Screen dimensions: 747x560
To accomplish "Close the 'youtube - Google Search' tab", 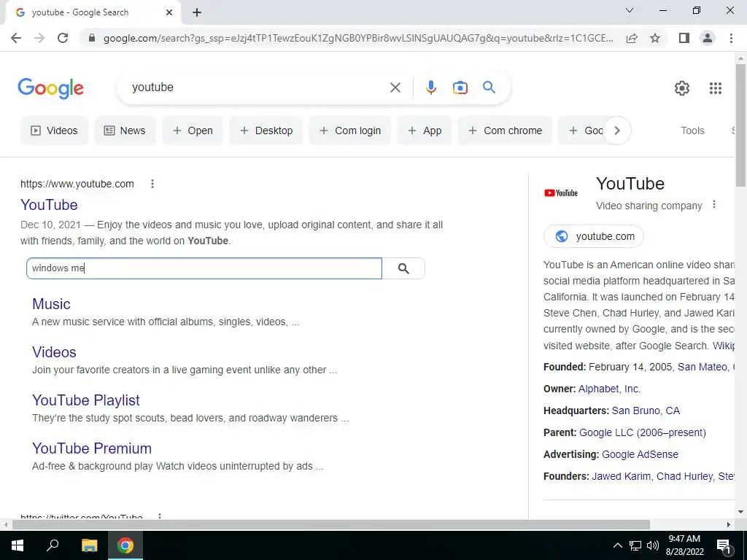I will (x=169, y=12).
